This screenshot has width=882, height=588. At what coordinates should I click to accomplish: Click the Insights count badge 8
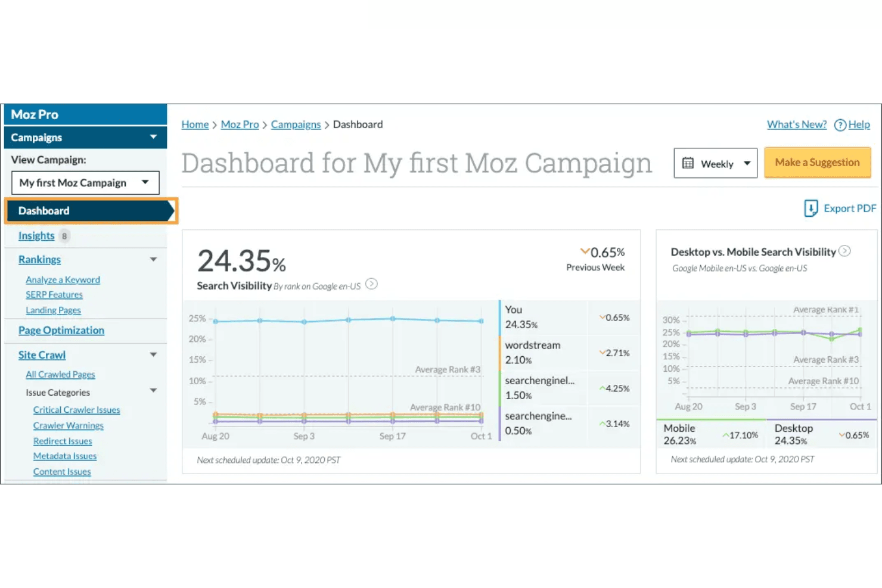[x=64, y=236]
